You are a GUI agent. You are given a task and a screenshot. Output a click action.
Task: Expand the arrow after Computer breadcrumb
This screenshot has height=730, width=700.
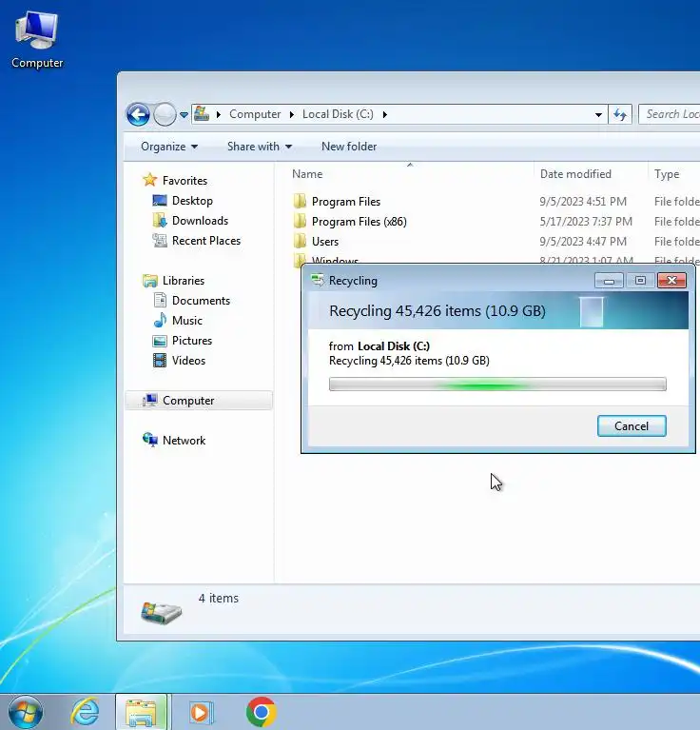pyautogui.click(x=292, y=114)
